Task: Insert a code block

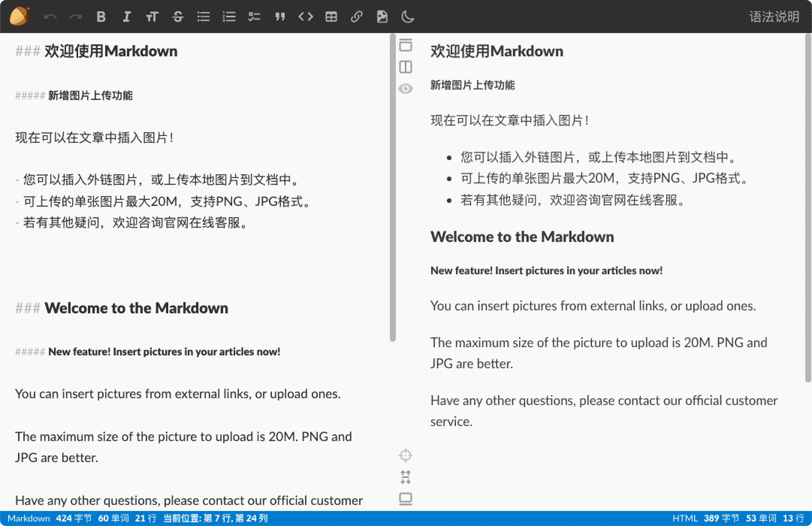Action: [x=305, y=17]
